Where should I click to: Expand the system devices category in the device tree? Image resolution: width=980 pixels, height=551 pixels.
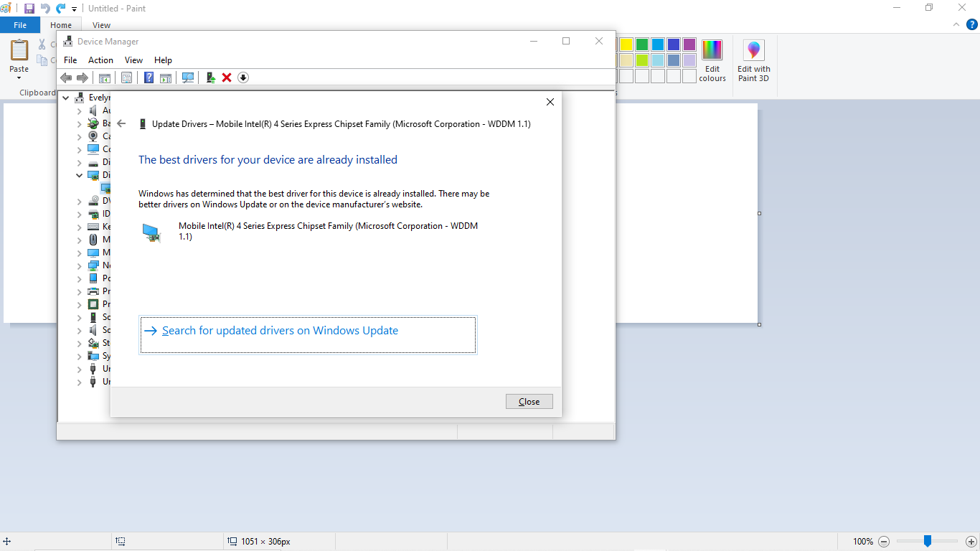click(80, 356)
